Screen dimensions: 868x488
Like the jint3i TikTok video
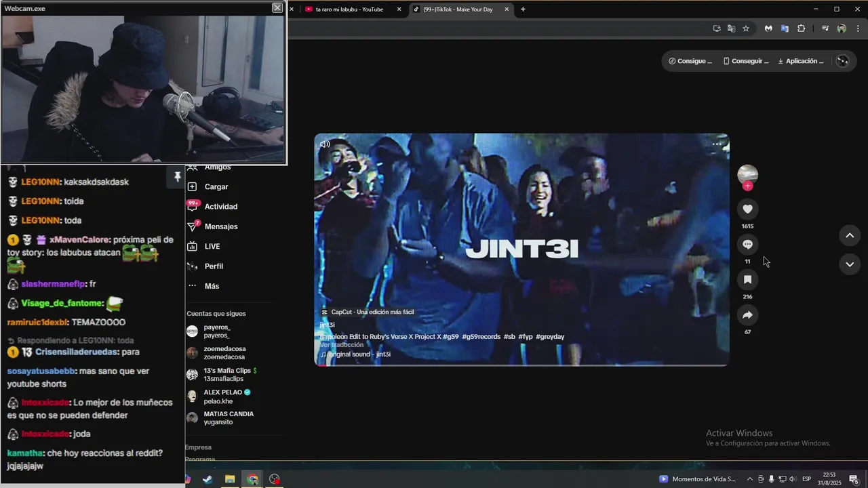point(747,209)
